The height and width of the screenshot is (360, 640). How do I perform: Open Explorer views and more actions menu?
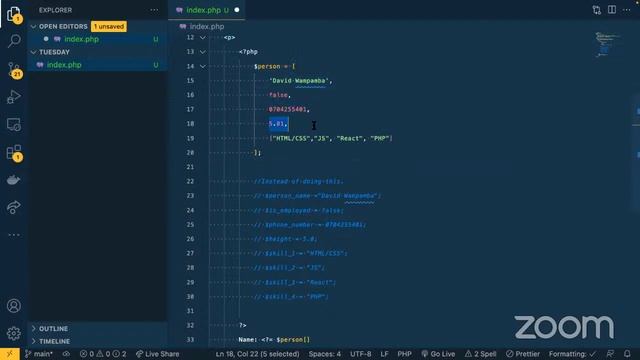tap(154, 10)
